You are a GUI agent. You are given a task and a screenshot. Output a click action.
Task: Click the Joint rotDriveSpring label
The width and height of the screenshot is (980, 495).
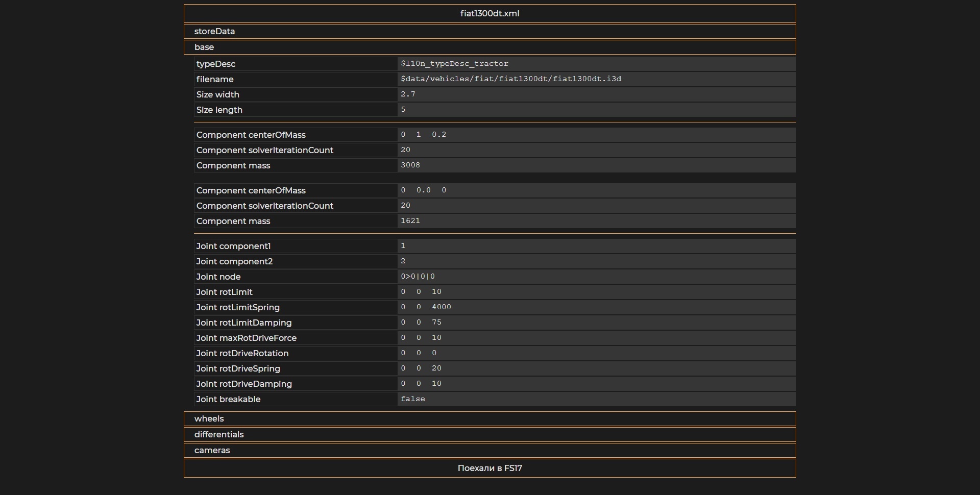(238, 368)
